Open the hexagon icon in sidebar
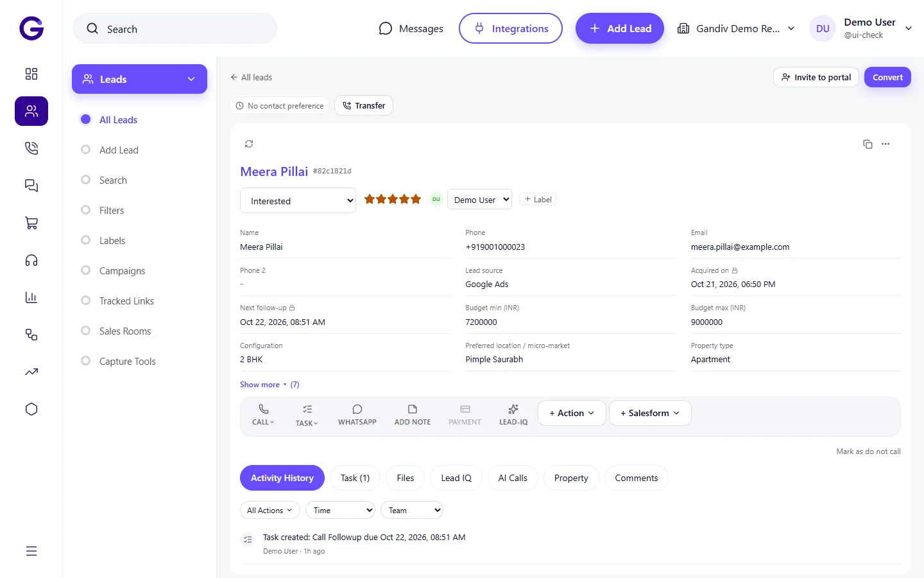The image size is (924, 578). tap(31, 409)
